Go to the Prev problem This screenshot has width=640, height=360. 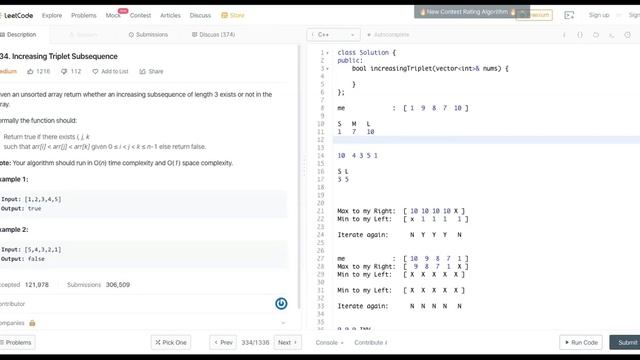[223, 342]
